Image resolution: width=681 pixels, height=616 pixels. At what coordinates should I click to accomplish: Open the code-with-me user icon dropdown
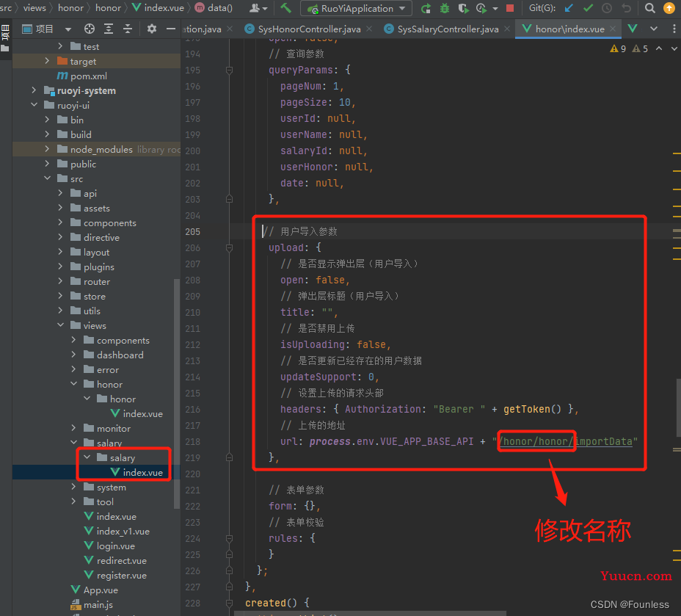[x=258, y=8]
